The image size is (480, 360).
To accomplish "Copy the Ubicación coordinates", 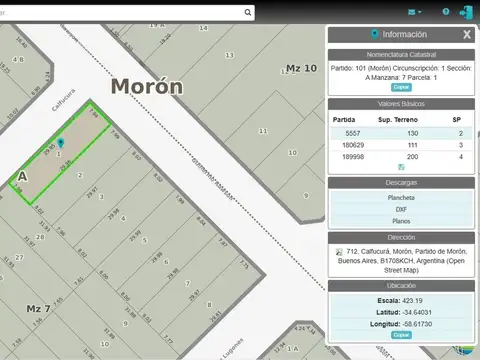I will pos(401,335).
